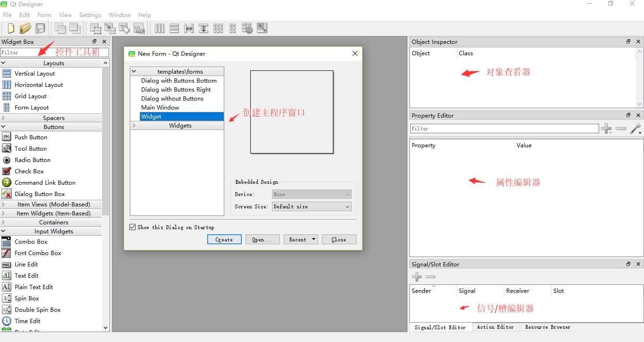Click the remove connection minus icon in Signal/Slot Editor
Image resolution: width=644 pixels, height=342 pixels.
pyautogui.click(x=431, y=277)
